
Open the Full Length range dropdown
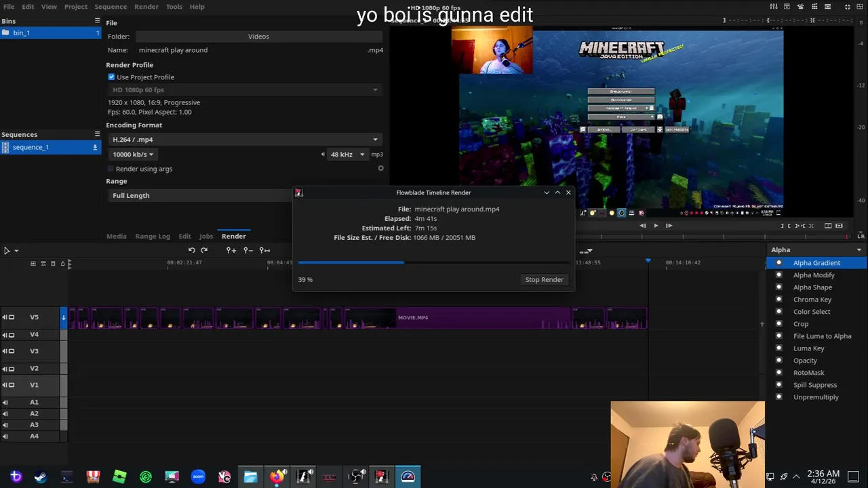point(200,195)
